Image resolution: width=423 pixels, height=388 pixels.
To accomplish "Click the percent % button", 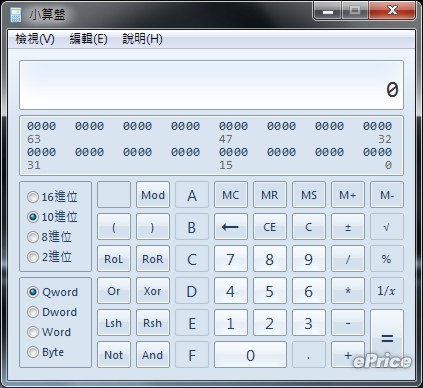I will coord(387,259).
